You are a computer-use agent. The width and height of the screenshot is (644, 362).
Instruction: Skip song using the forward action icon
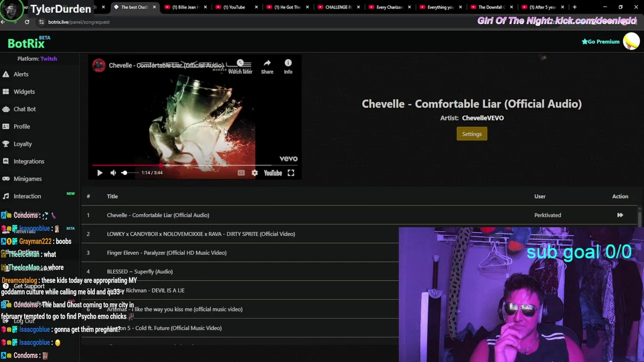pyautogui.click(x=620, y=215)
